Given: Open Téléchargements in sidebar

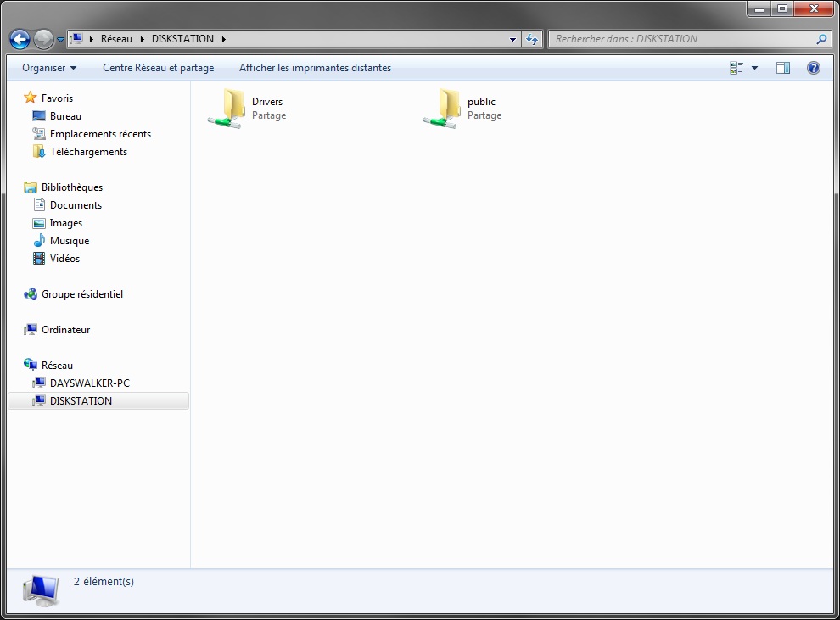Looking at the screenshot, I should (88, 152).
